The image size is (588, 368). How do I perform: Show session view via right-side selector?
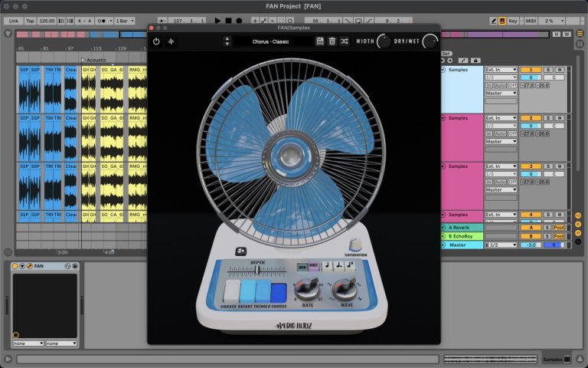[x=580, y=44]
